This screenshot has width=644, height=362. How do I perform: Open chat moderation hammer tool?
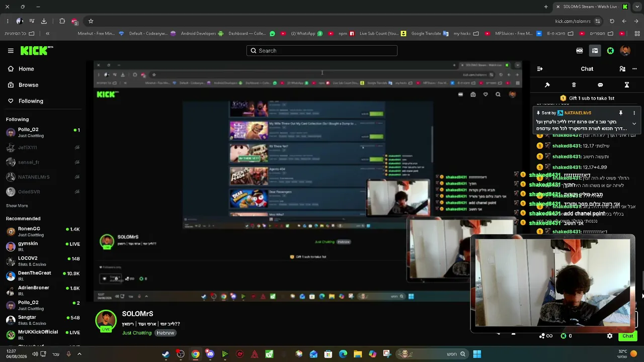tap(547, 85)
